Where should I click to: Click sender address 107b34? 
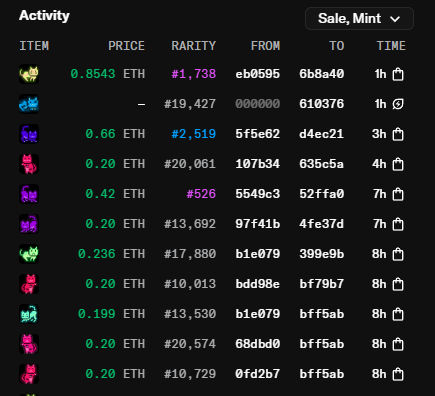click(258, 164)
